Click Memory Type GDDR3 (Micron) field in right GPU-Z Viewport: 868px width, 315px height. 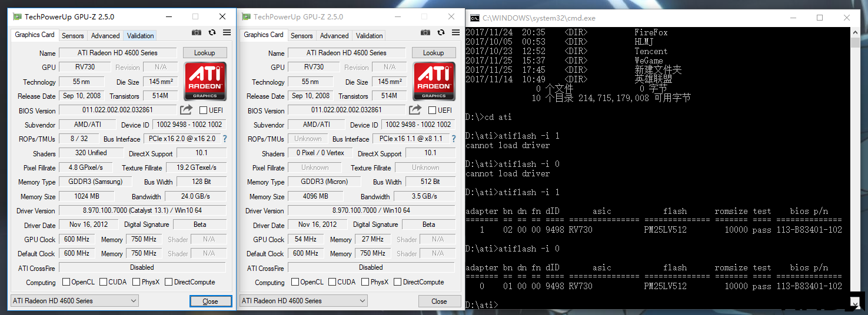[x=324, y=182]
